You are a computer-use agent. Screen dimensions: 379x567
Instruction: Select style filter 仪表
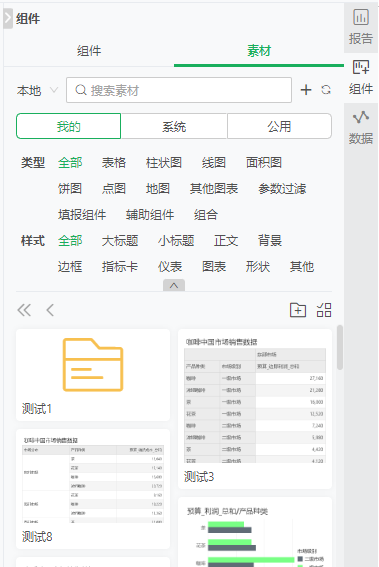point(170,267)
